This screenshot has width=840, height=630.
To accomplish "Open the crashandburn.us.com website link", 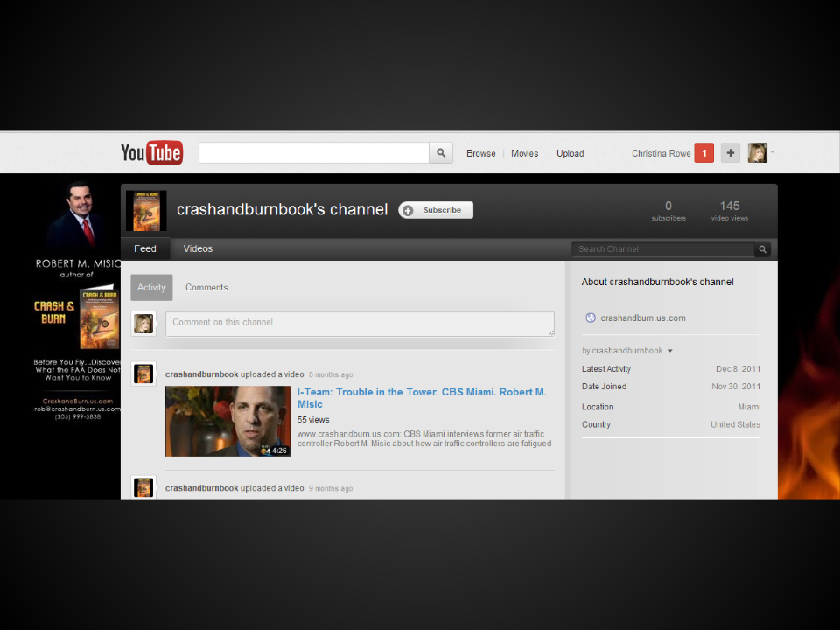I will (x=643, y=318).
